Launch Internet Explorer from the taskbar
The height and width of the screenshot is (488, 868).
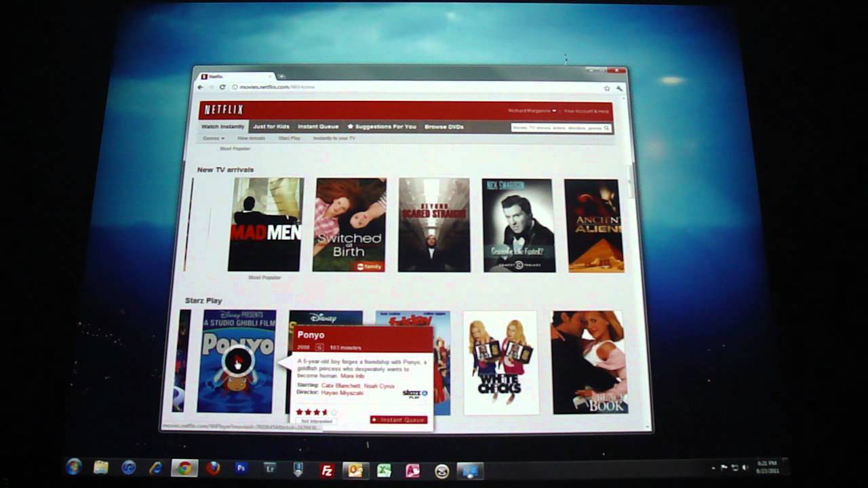pyautogui.click(x=156, y=468)
